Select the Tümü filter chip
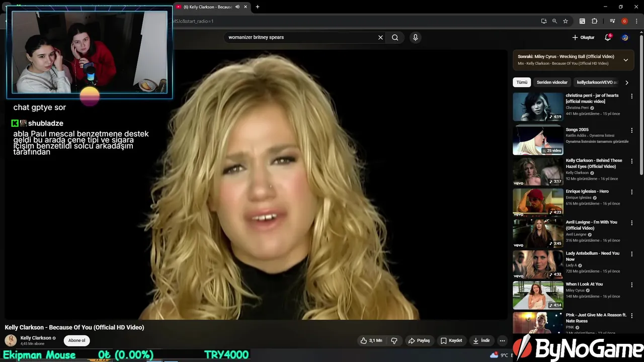 [x=522, y=82]
